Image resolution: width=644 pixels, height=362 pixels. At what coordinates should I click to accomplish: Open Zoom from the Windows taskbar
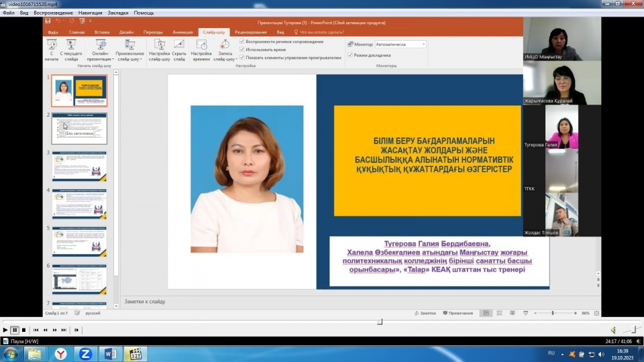(85, 353)
